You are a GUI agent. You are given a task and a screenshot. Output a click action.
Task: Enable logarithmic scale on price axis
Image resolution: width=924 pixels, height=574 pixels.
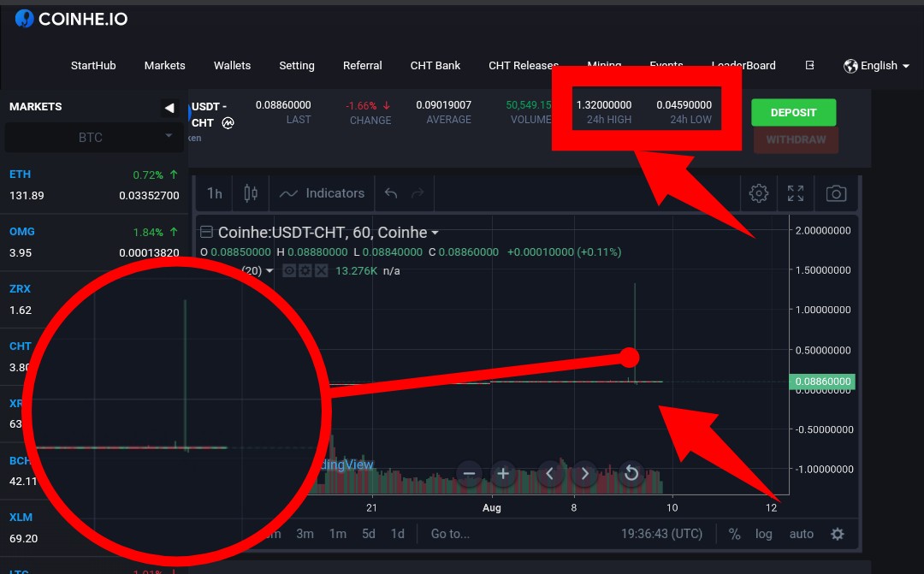pyautogui.click(x=763, y=534)
